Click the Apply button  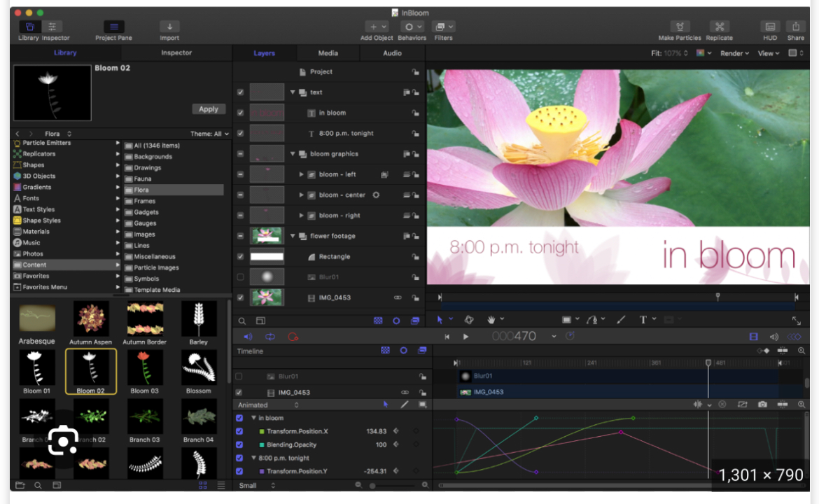(209, 109)
